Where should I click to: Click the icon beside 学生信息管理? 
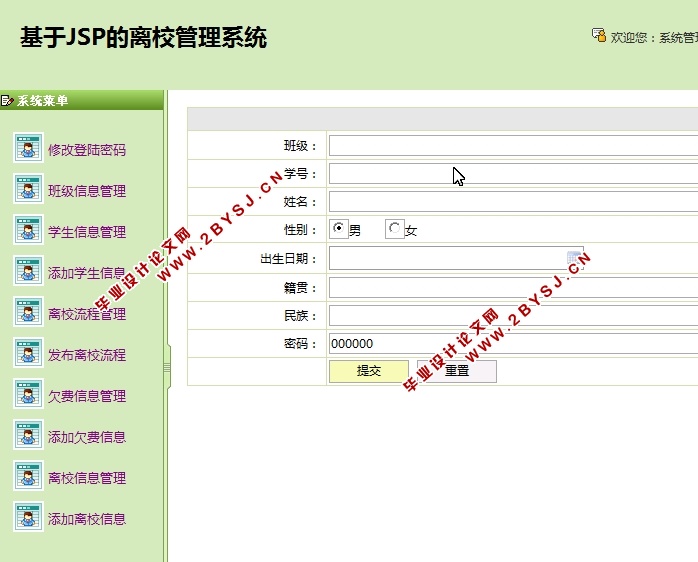[28, 230]
